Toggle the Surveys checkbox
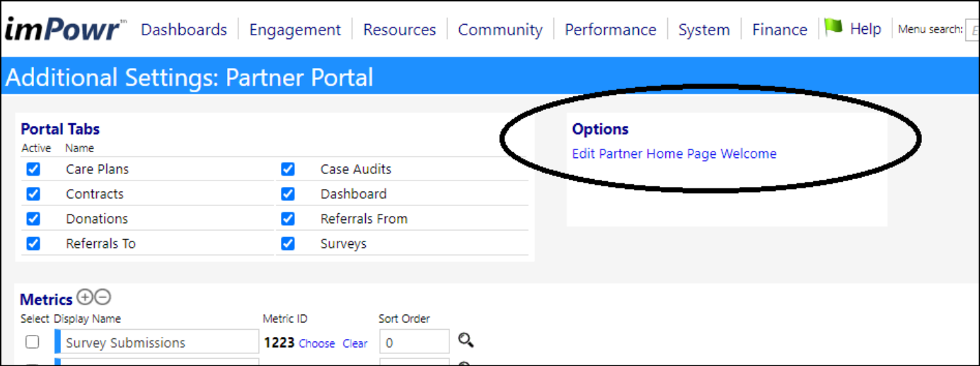The image size is (980, 366). pyautogui.click(x=287, y=244)
